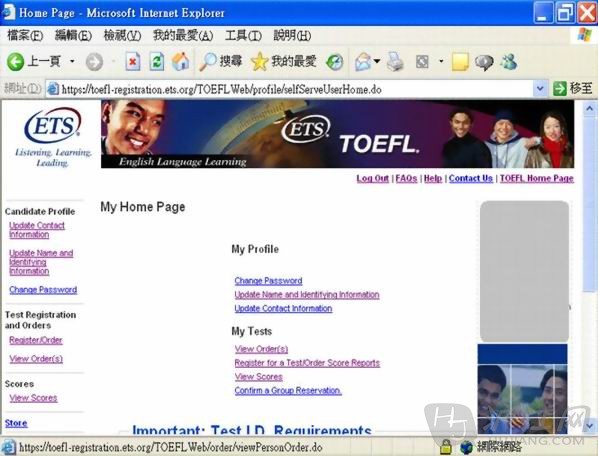Click Update Name and Identifying Information under My Profile

307,295
